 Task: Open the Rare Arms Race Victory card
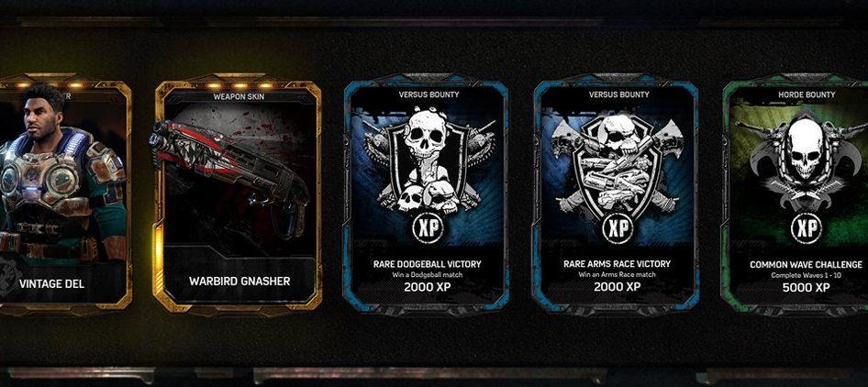pyautogui.click(x=616, y=194)
